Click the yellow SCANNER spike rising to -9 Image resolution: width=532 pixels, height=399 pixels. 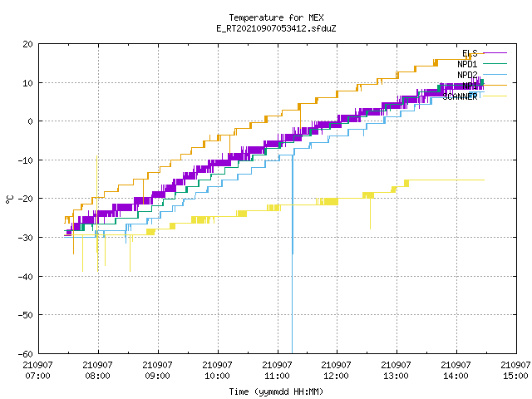pos(97,195)
